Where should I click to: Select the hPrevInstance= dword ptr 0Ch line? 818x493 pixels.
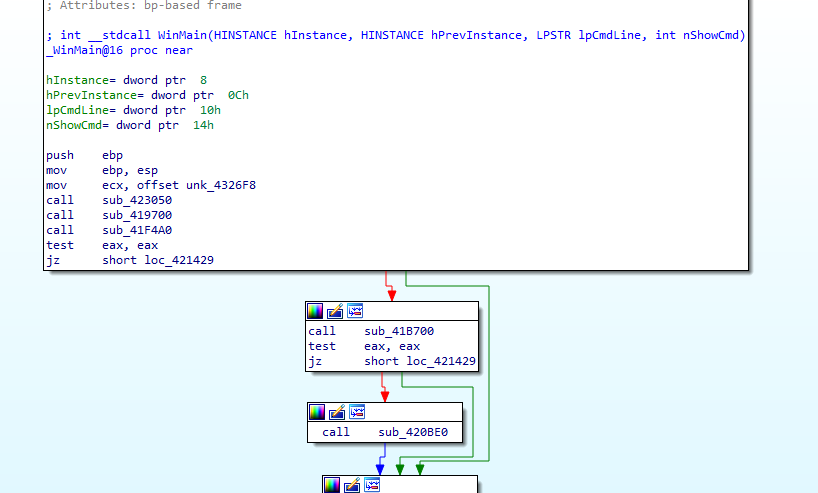[147, 95]
